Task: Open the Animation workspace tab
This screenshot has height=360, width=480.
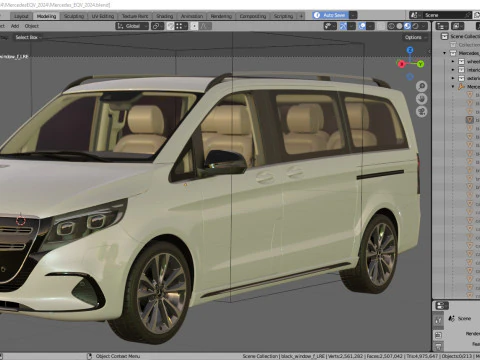Action: click(192, 16)
